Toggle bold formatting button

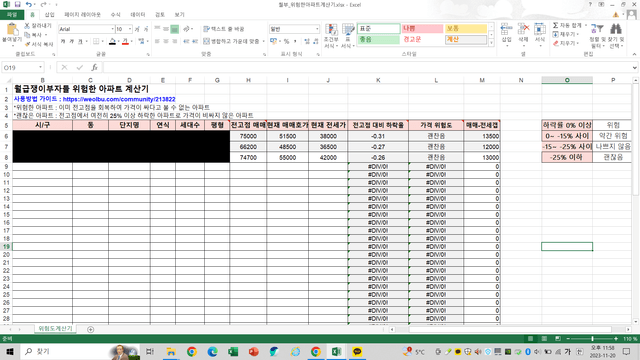tap(63, 41)
